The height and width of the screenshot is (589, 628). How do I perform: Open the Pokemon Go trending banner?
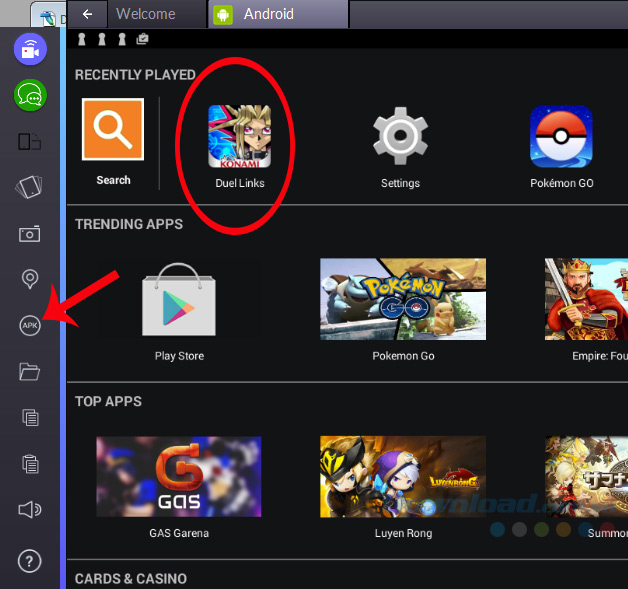tap(403, 299)
